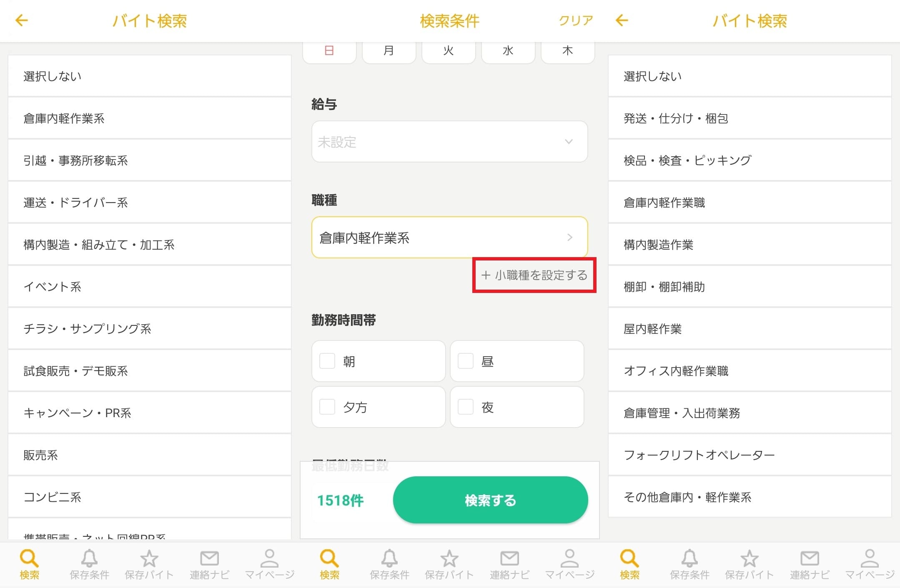Choose 選択しない in the right sub-job list
The image size is (900, 588).
tap(750, 76)
